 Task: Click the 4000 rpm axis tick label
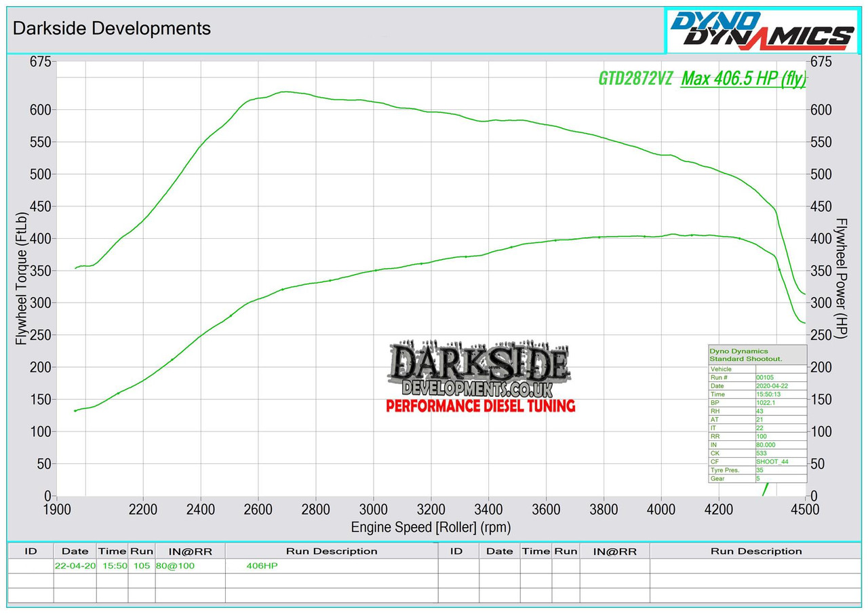pos(662,510)
